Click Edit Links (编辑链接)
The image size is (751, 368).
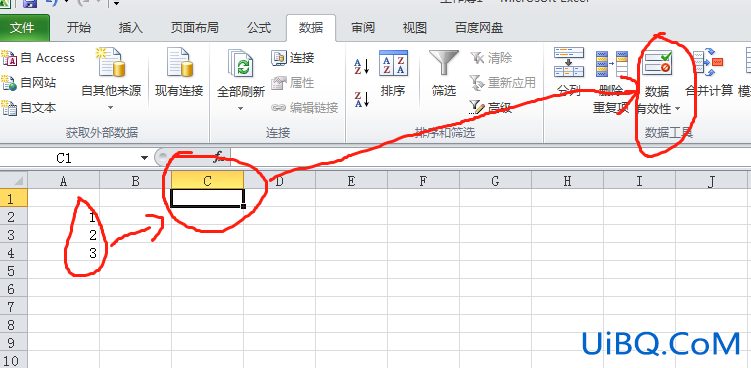[x=305, y=108]
